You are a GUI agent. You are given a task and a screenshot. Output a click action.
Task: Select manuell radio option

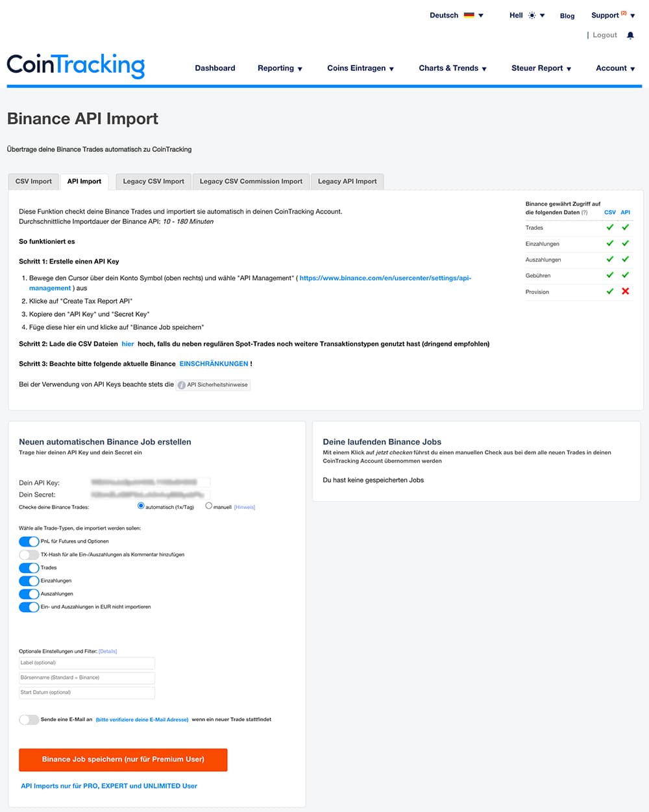208,506
